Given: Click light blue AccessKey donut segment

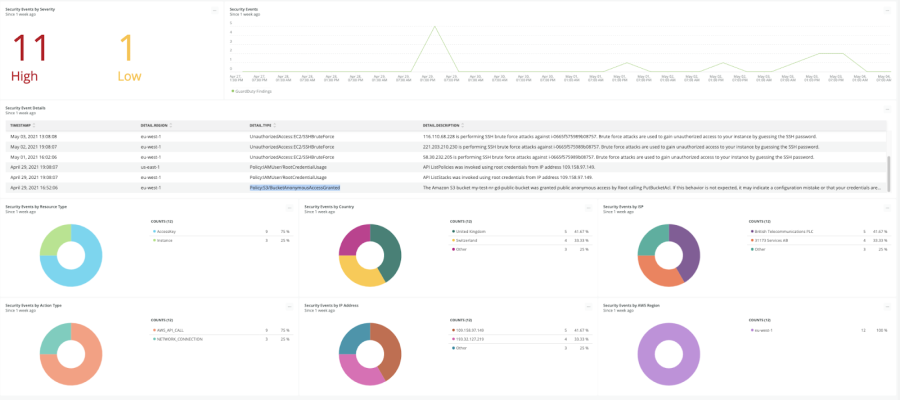Looking at the screenshot, I should click(86, 270).
